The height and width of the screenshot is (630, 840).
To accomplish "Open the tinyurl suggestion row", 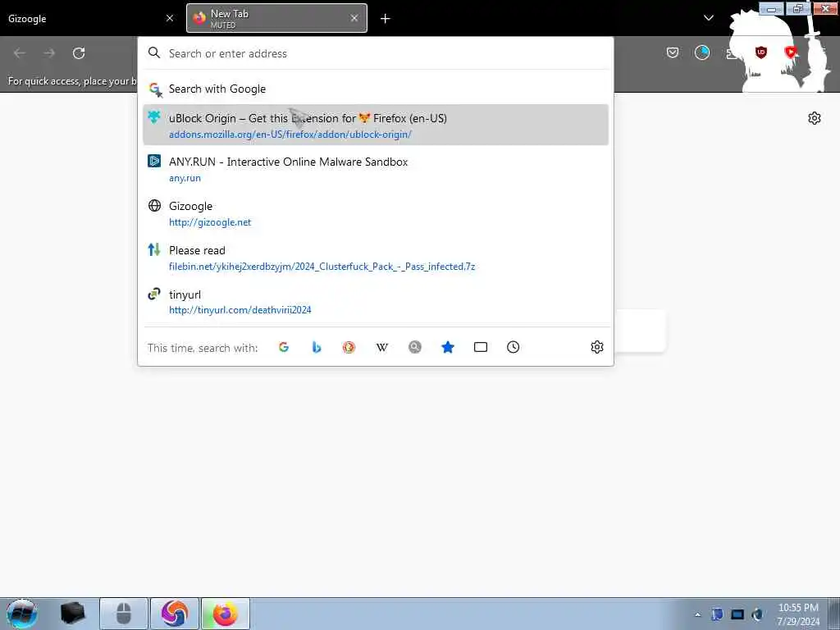I will point(376,301).
